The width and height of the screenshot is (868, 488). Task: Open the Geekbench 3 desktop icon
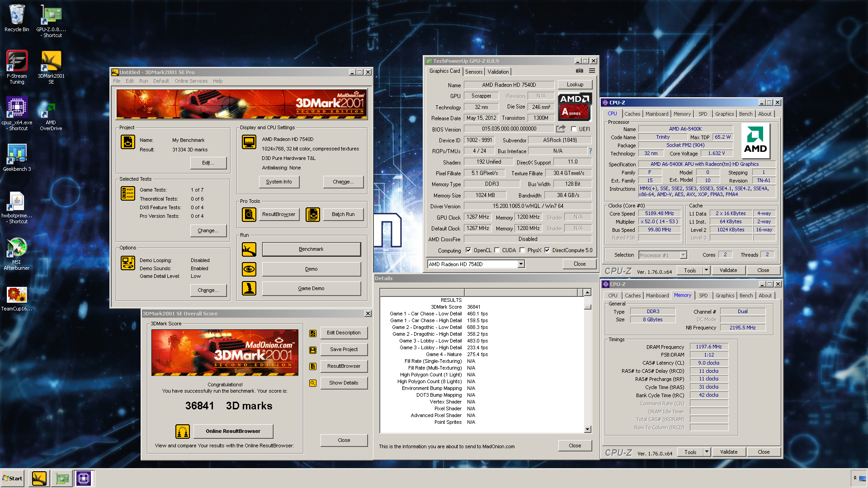click(17, 157)
